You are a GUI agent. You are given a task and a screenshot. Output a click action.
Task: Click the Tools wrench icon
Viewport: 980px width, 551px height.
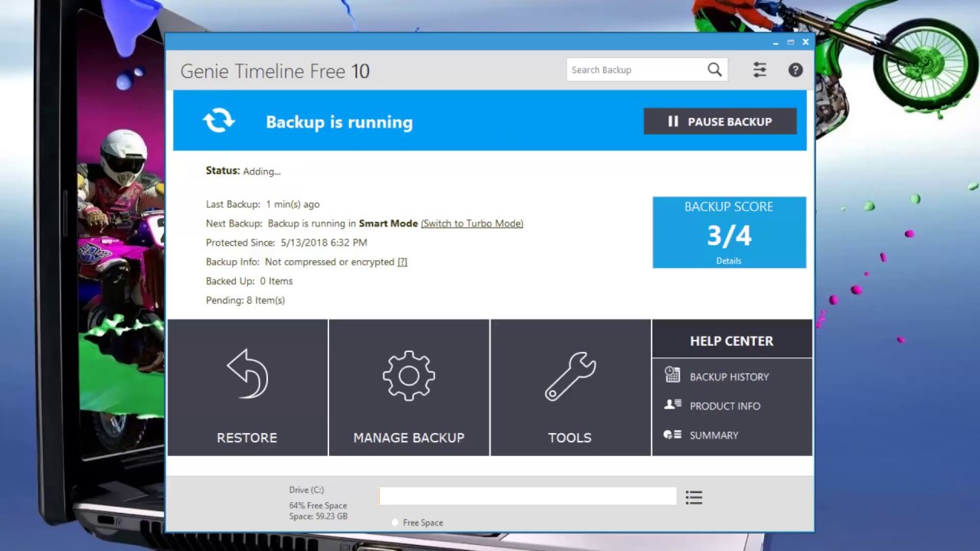tap(570, 376)
